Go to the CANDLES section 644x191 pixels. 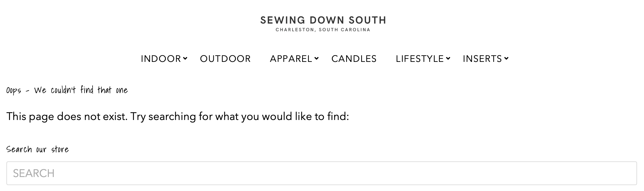[x=354, y=59]
